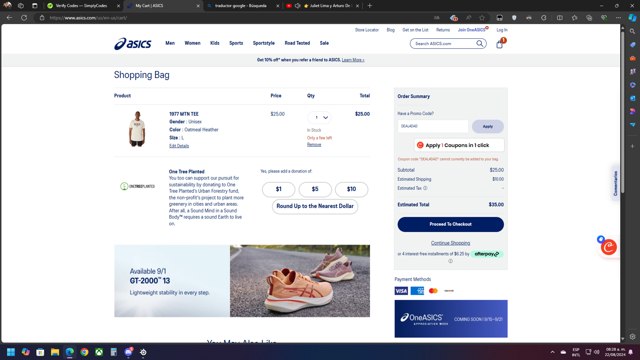The width and height of the screenshot is (640, 360).
Task: Click Join OneASICS link
Action: [x=471, y=30]
